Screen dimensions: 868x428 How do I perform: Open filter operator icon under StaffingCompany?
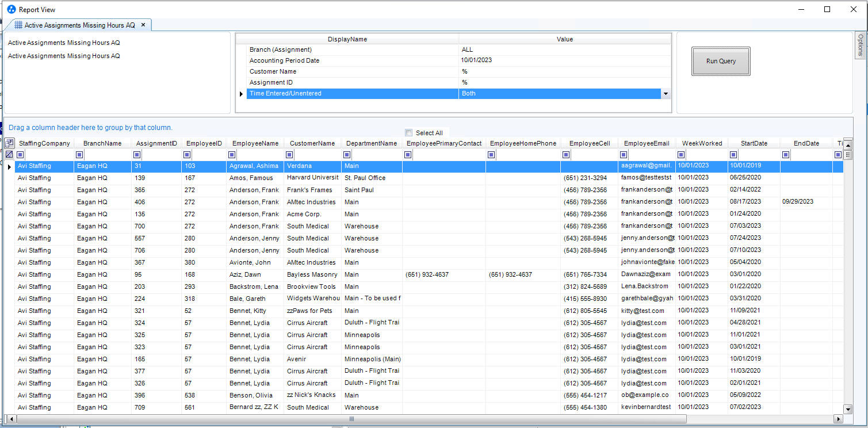[20, 155]
